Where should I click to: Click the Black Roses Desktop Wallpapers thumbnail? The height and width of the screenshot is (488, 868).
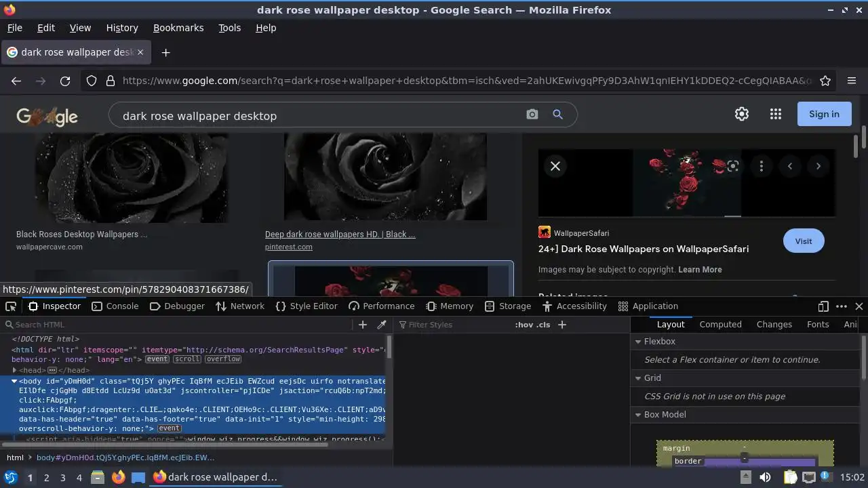pos(132,178)
